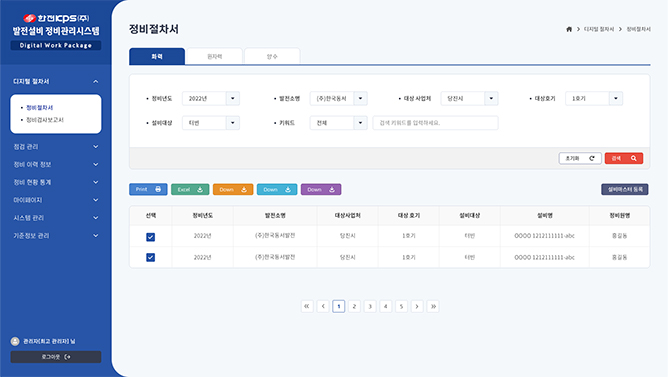Click the blue Print button

[148, 189]
